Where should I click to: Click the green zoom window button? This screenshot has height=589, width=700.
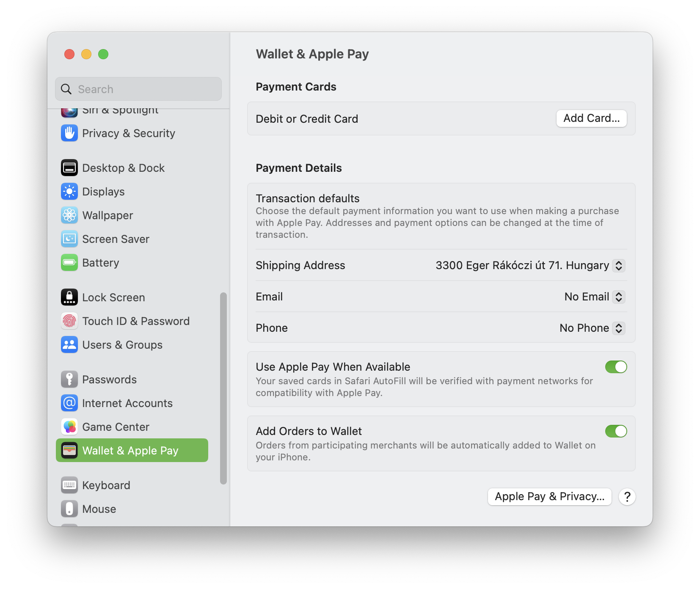tap(103, 54)
